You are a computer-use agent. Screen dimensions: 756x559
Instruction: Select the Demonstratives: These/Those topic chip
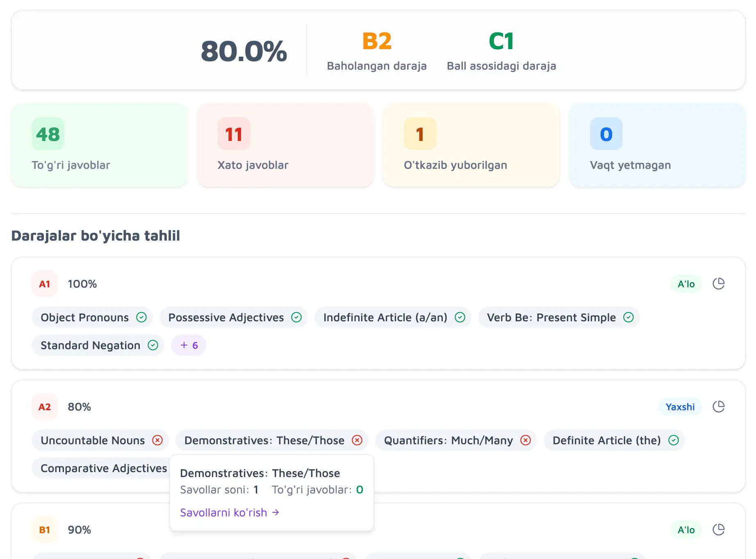pos(272,440)
